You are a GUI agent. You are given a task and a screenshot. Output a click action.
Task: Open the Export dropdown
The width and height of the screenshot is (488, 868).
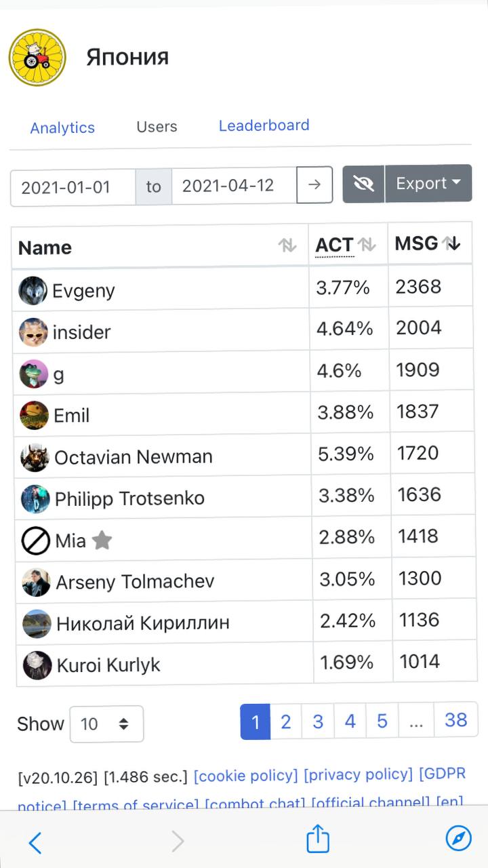pyautogui.click(x=428, y=184)
